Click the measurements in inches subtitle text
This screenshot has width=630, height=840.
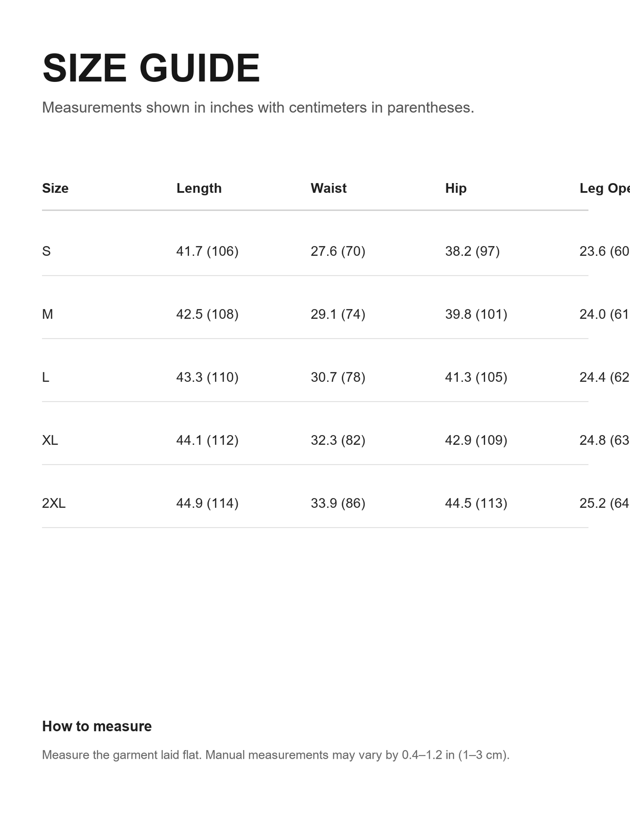258,108
